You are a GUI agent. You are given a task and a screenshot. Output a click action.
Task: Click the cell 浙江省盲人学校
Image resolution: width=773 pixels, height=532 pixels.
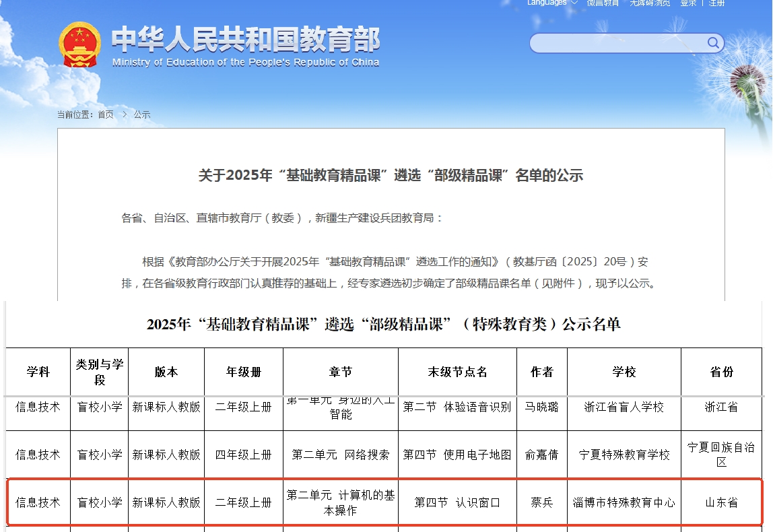(624, 412)
